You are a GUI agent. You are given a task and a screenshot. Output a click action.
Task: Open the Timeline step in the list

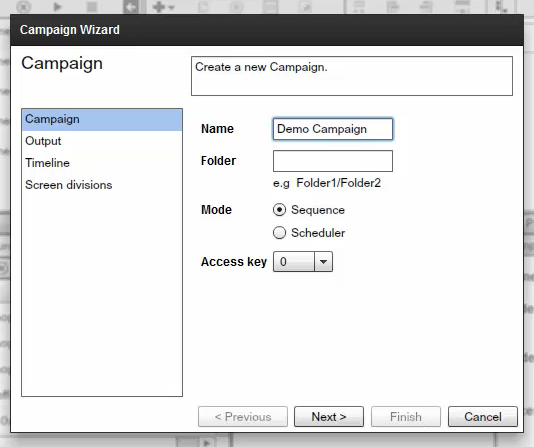pyautogui.click(x=102, y=163)
